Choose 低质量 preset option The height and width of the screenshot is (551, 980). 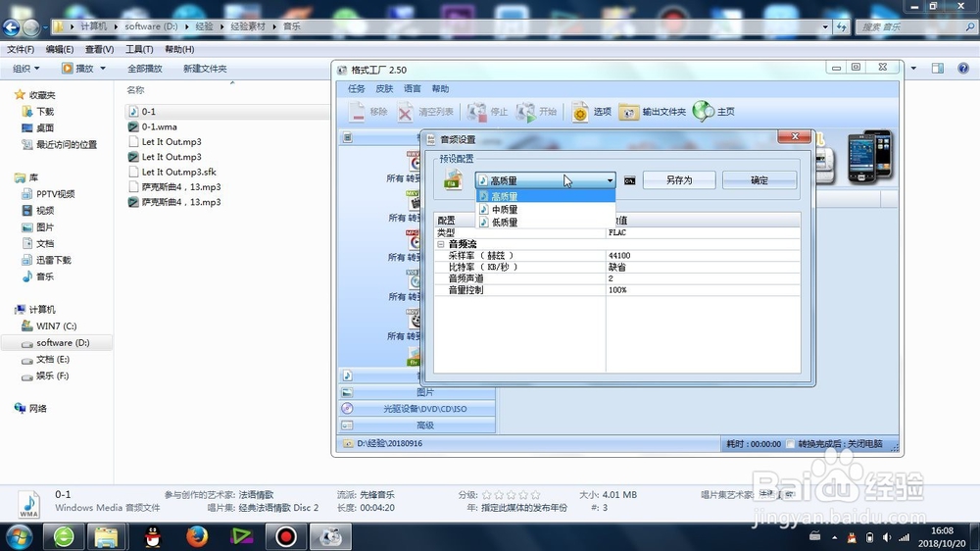pos(546,222)
